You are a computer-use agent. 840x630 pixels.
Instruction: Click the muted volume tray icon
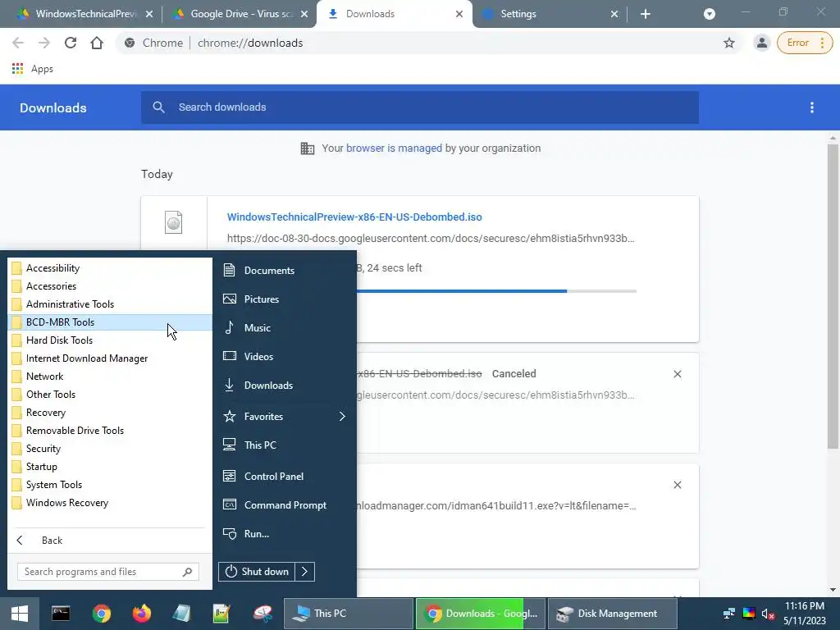(x=768, y=614)
